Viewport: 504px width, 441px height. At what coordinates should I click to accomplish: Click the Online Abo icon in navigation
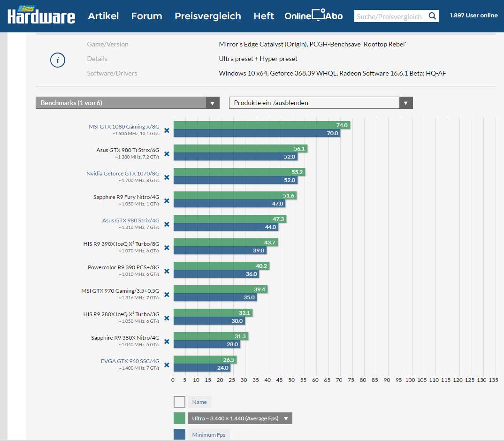pyautogui.click(x=313, y=15)
